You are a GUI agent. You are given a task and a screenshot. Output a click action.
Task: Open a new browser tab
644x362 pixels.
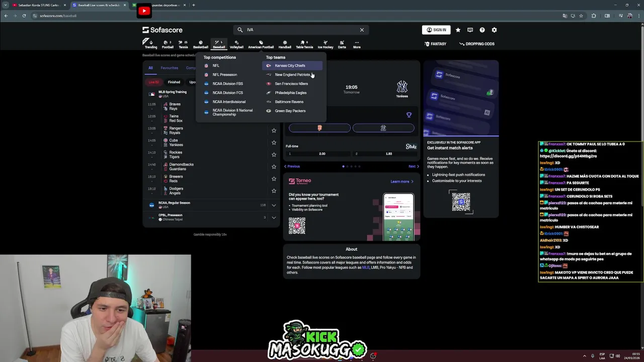[194, 5]
